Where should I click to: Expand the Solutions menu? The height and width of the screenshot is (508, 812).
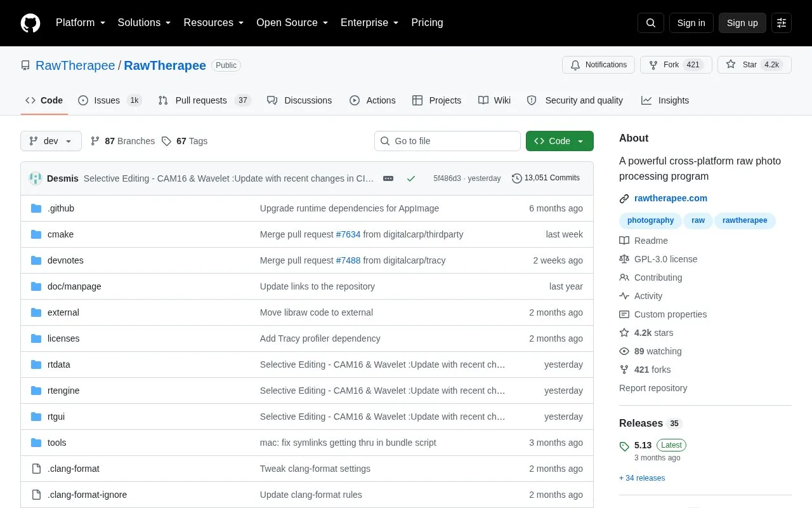pos(144,23)
